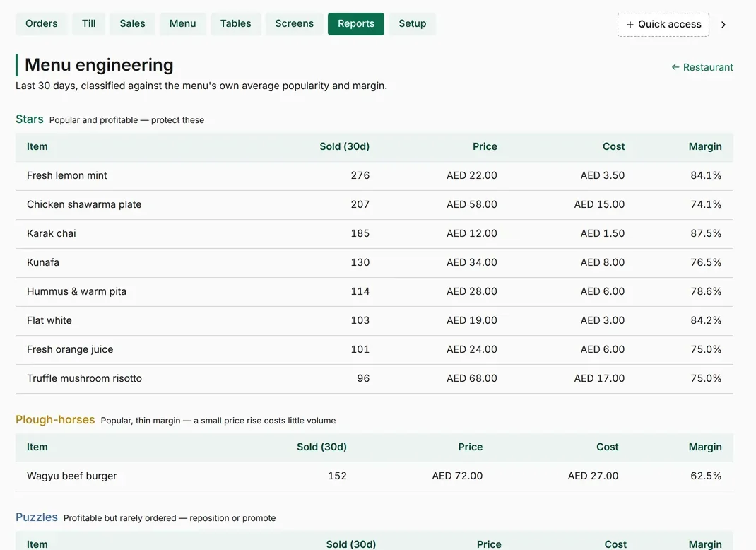Viewport: 756px width, 550px height.
Task: Select the Fresh lemon mint row name
Action: click(67, 175)
